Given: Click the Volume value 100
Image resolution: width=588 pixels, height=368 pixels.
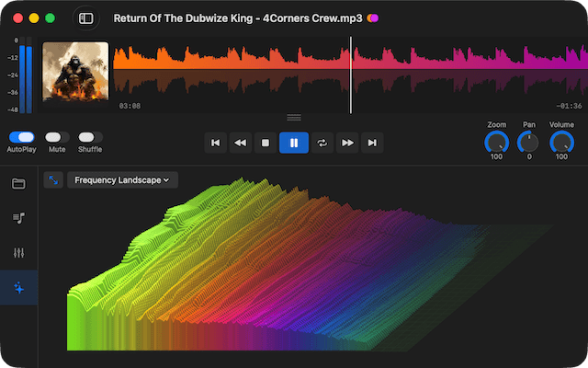Looking at the screenshot, I should pos(561,156).
